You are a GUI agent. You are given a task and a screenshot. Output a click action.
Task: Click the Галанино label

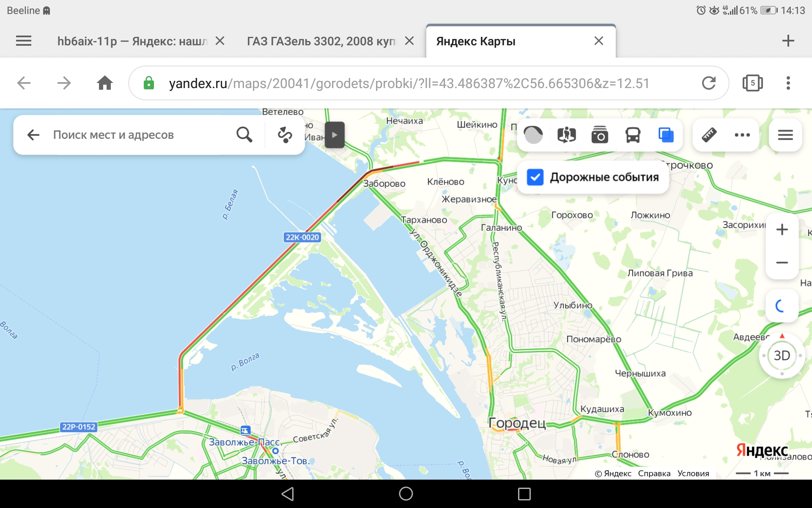click(x=502, y=228)
